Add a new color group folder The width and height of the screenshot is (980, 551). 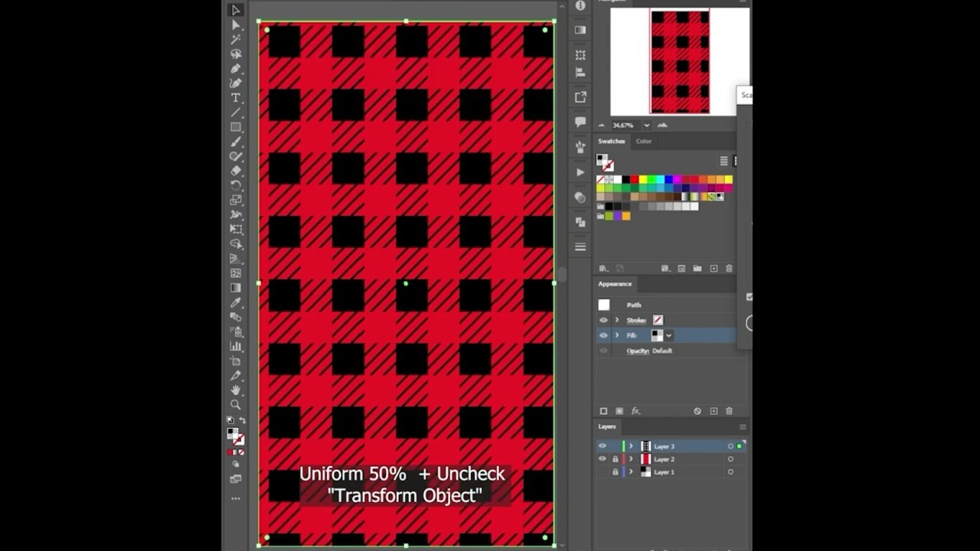point(697,269)
